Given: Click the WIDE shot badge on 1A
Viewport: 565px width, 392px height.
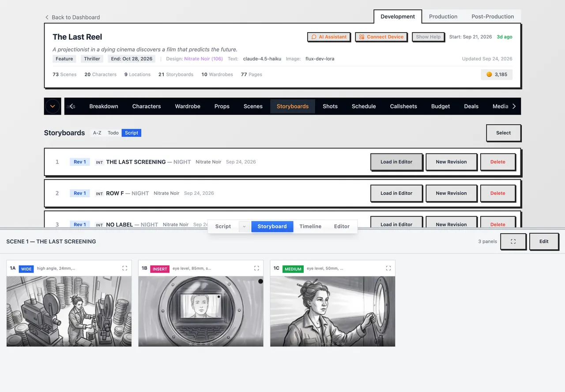Looking at the screenshot, I should coord(26,269).
